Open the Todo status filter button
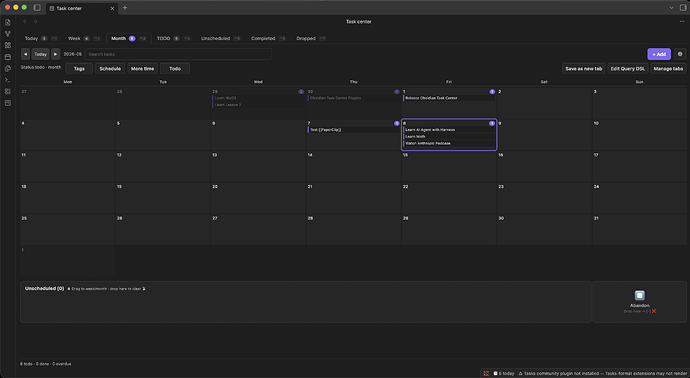This screenshot has height=378, width=690. [x=175, y=69]
